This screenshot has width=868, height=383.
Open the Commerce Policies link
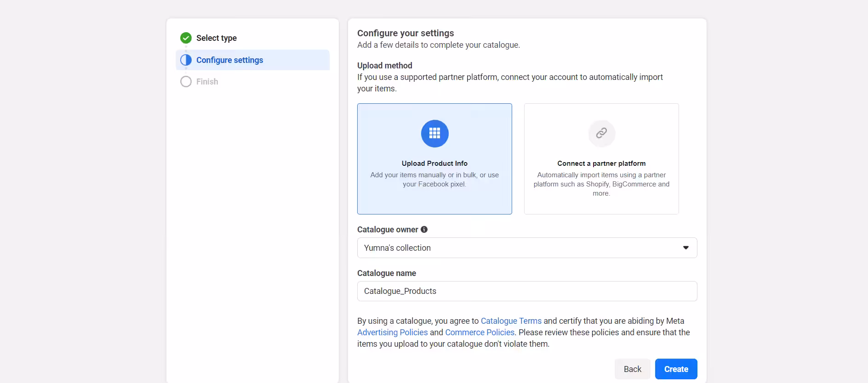point(480,332)
